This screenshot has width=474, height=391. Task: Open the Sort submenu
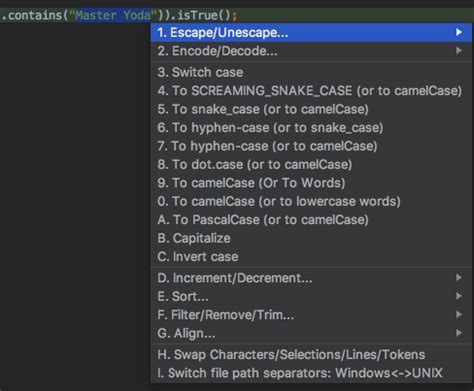[x=311, y=296]
